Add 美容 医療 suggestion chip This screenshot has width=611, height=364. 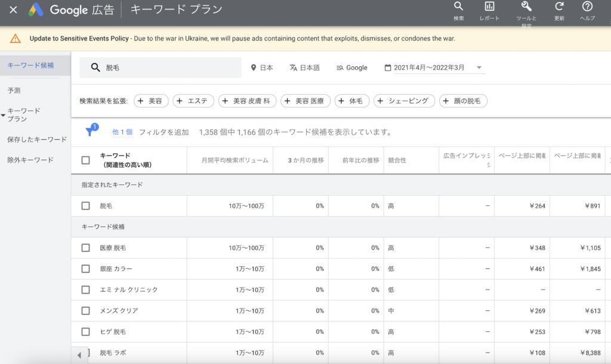point(305,101)
